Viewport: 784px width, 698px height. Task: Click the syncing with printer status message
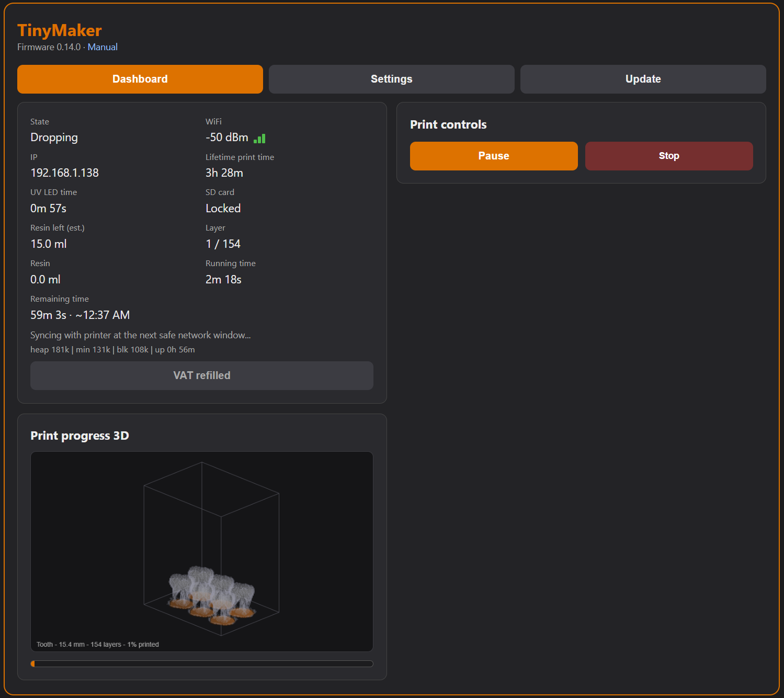coord(141,335)
